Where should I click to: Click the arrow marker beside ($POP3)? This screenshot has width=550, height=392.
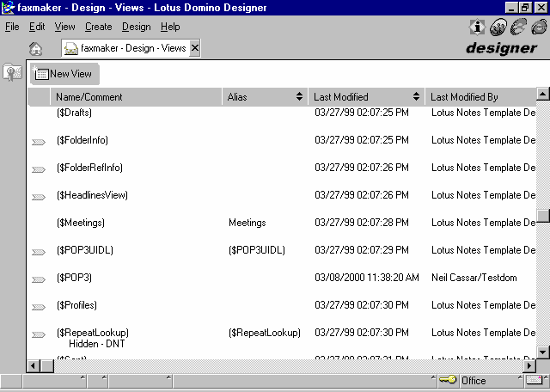click(x=39, y=279)
